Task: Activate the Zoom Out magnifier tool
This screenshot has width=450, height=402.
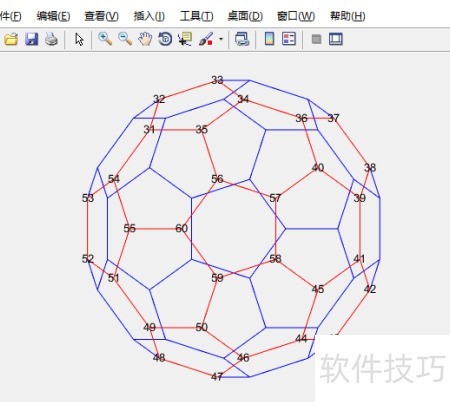Action: 125,39
